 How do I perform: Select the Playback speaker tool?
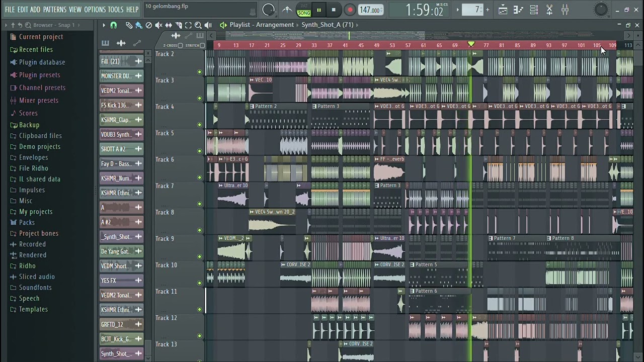point(208,25)
